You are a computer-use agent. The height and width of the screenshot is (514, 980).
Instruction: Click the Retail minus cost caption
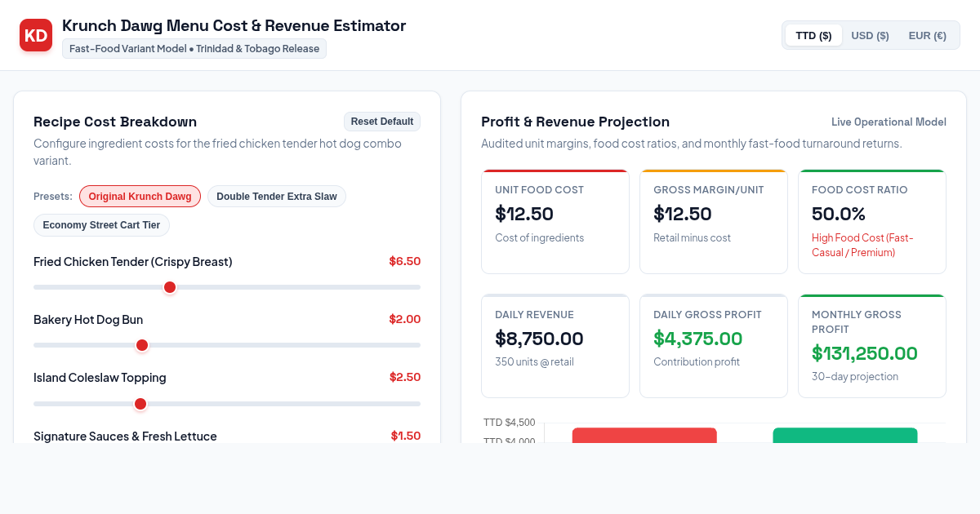pyautogui.click(x=693, y=237)
